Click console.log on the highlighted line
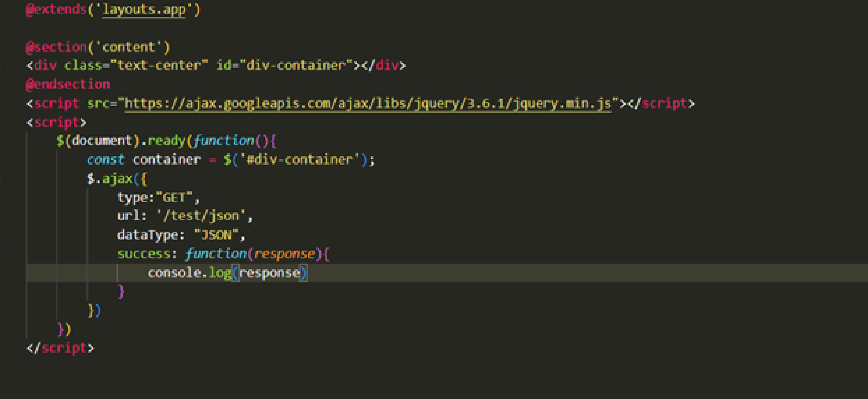 tap(189, 272)
